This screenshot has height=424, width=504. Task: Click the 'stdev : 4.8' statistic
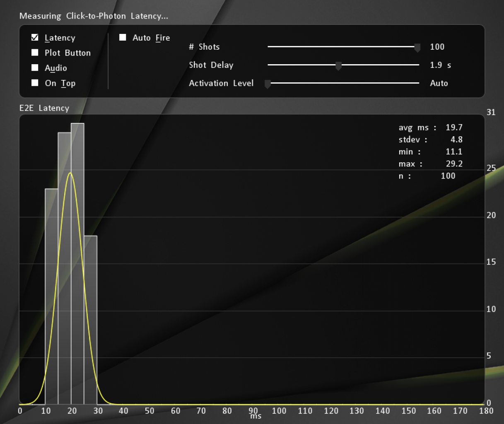tap(430, 140)
